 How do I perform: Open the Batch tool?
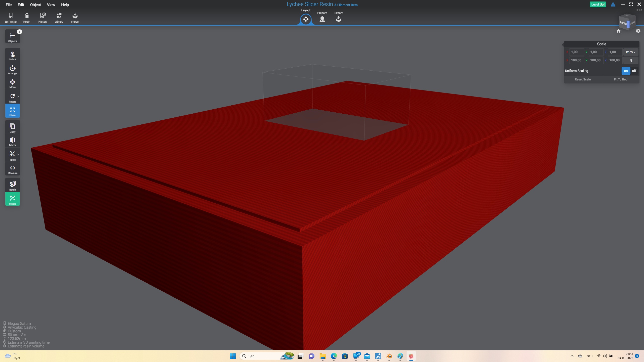point(12,186)
